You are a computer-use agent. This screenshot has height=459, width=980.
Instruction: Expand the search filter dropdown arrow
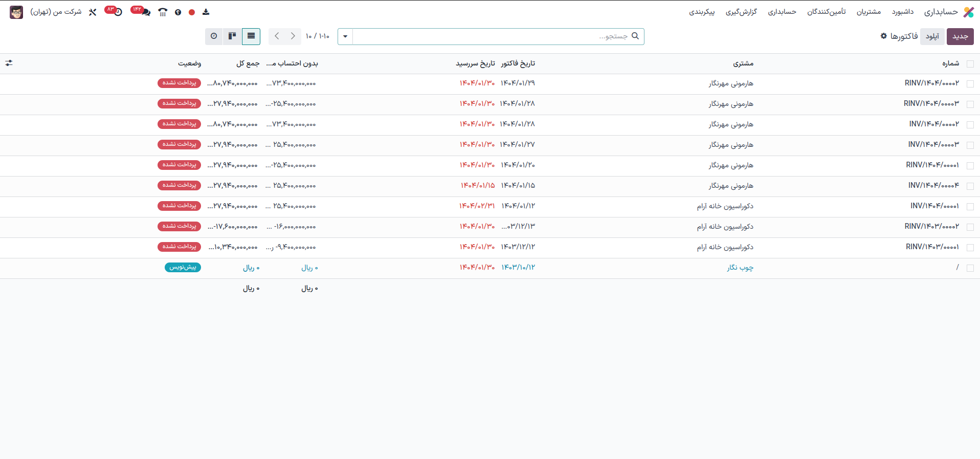345,36
